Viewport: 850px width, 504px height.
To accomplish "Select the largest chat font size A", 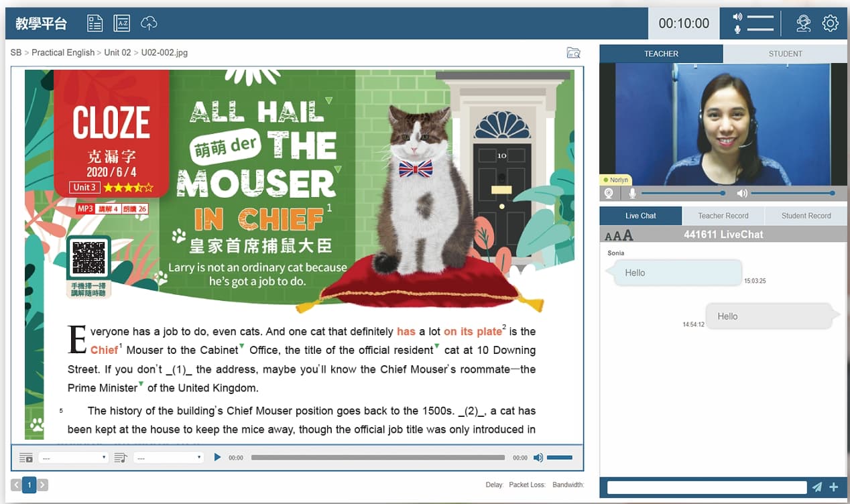I will [627, 235].
